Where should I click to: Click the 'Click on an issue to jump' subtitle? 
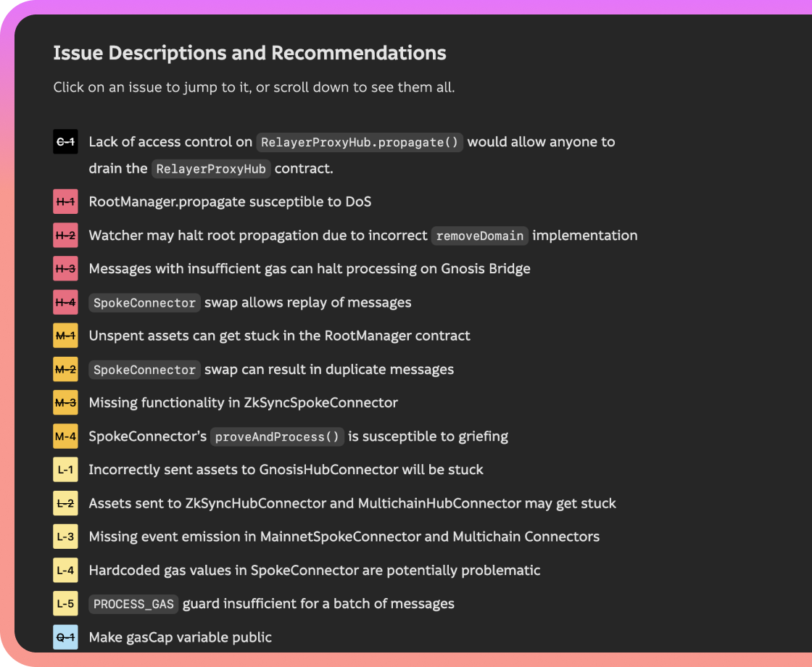coord(254,87)
